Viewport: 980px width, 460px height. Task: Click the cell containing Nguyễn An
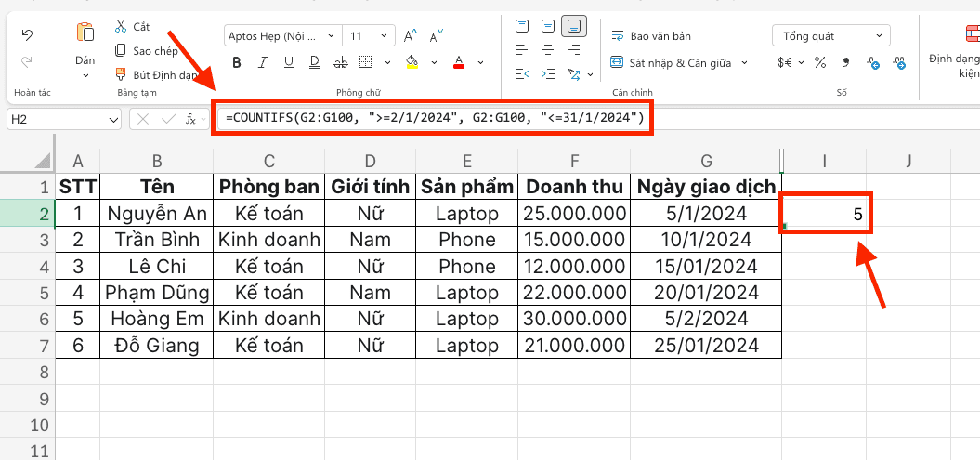(x=157, y=214)
